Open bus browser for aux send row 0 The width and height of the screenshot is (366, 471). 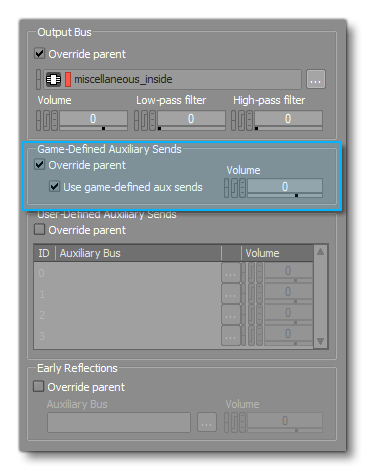coord(231,273)
